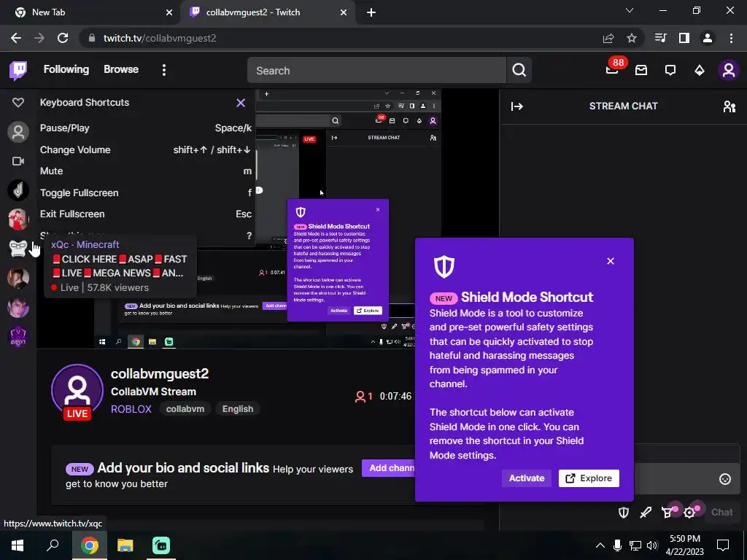
Task: Open the mod sword icon below chat
Action: [x=646, y=513]
